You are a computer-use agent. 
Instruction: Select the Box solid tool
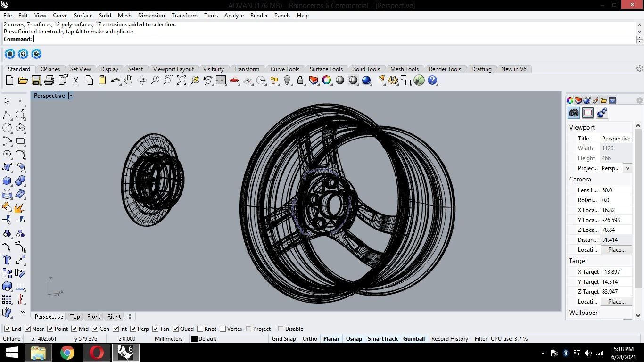click(7, 181)
